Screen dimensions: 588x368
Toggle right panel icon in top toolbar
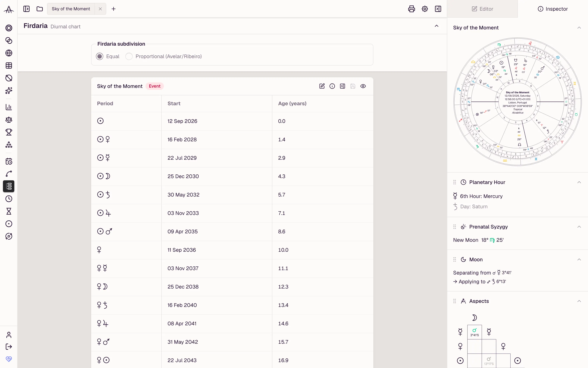(438, 9)
